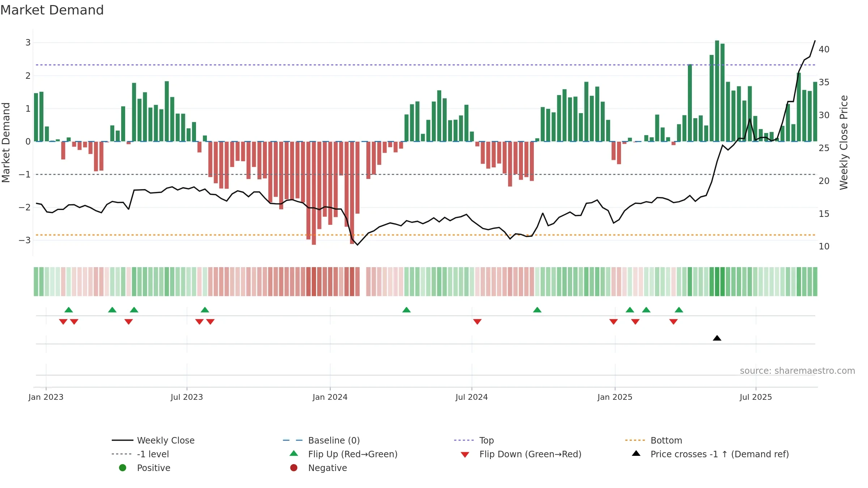Toggle the Bottom legend entry
Viewport: 868px width, 488px height.
coord(654,440)
